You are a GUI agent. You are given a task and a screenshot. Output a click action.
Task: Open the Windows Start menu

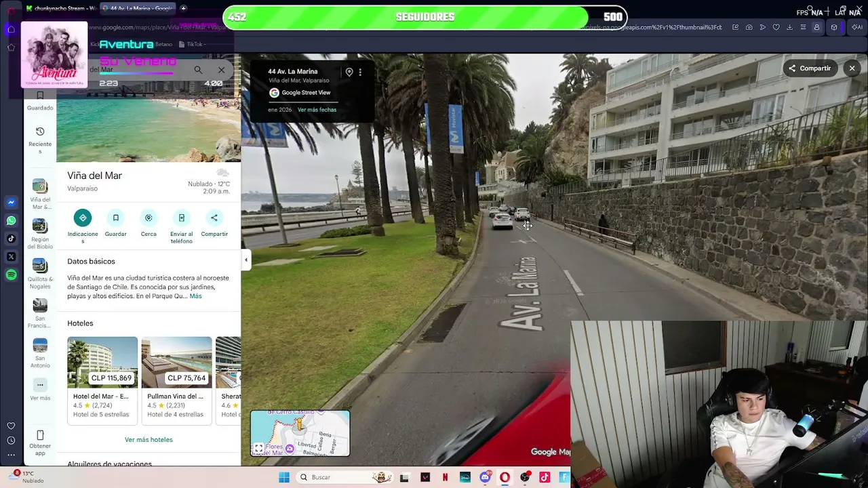[284, 477]
